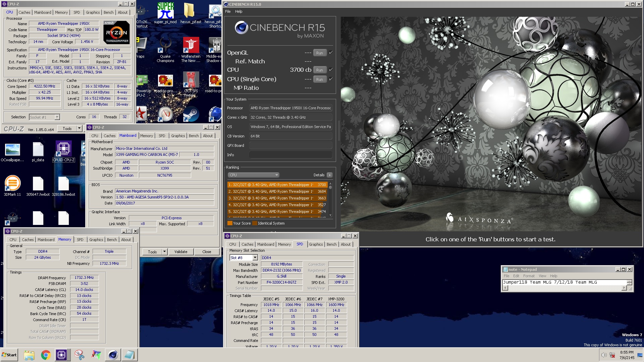Switch to CPU-Z in the taskbar
The image size is (644, 362).
click(x=61, y=355)
